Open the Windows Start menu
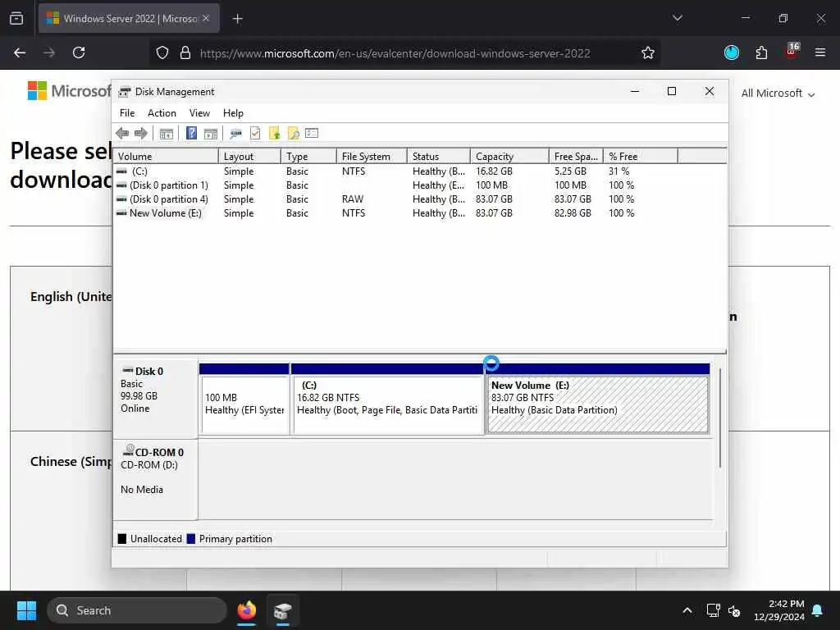This screenshot has width=840, height=630. click(x=26, y=610)
